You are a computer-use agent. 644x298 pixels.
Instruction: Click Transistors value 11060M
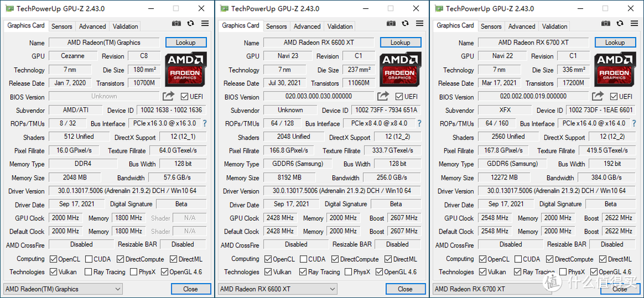358,83
